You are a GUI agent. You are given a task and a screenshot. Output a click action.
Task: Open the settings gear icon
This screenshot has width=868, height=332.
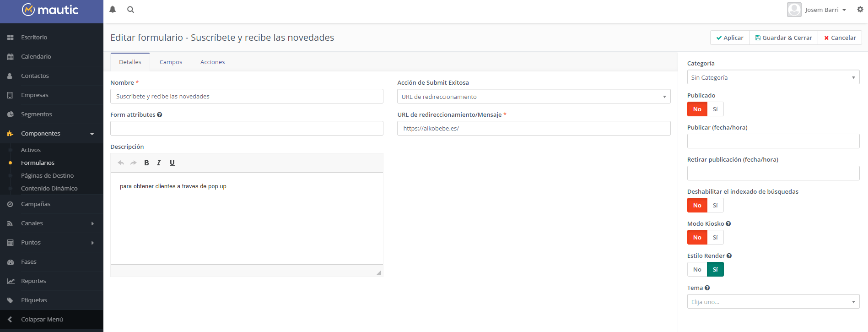tap(860, 9)
